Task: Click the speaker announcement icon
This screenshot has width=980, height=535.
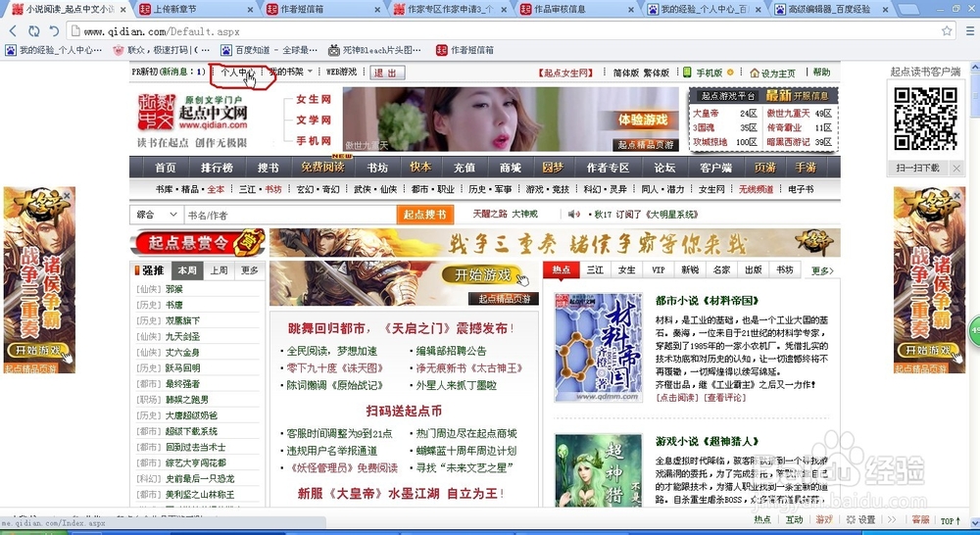Action: click(573, 215)
